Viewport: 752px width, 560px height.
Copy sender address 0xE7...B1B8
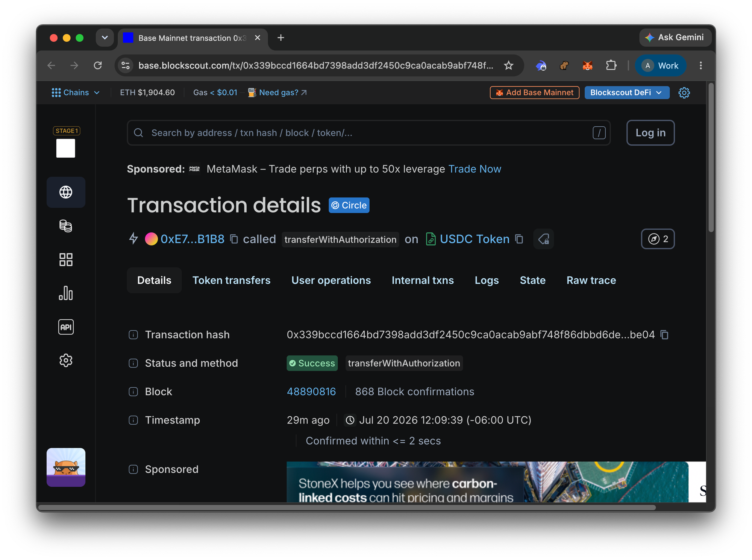(x=234, y=239)
